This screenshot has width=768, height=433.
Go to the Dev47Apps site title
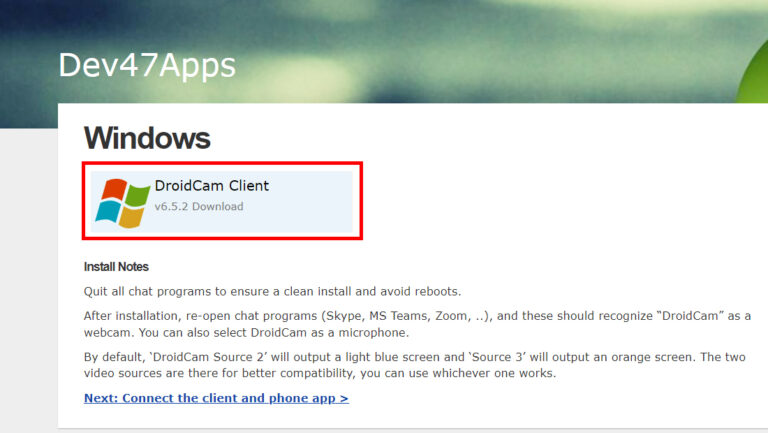(147, 64)
